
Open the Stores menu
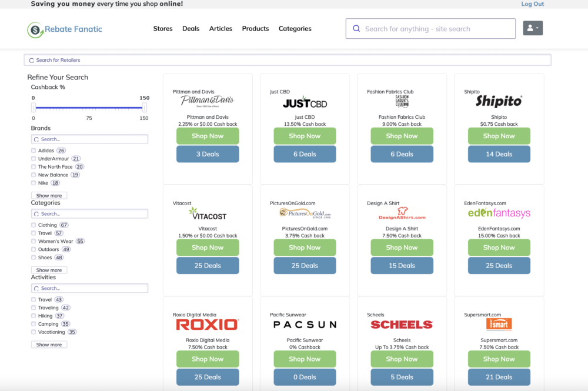click(163, 28)
